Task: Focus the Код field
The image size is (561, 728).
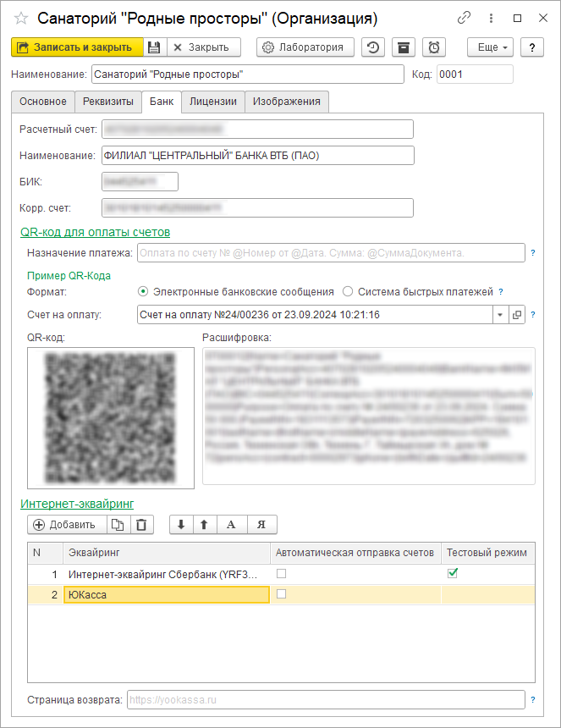Action: tap(475, 74)
